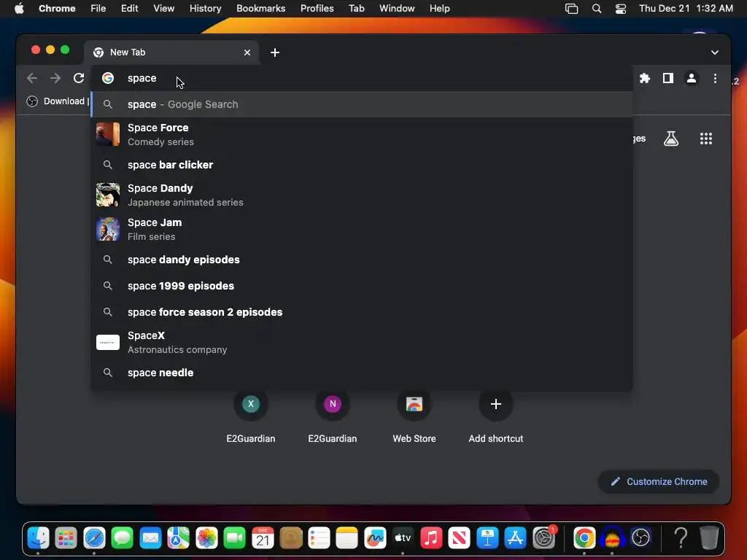Open Apple TV from the Dock
This screenshot has height=560, width=747.
pyautogui.click(x=403, y=538)
